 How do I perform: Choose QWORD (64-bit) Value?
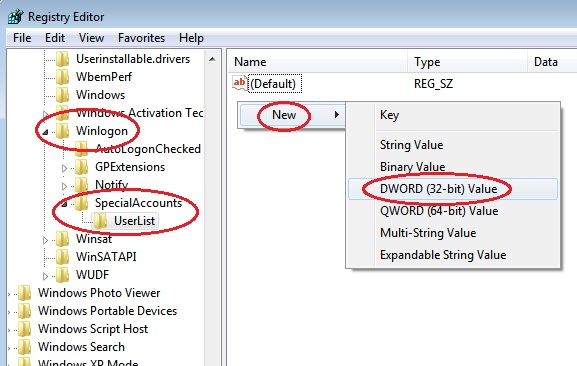453,211
